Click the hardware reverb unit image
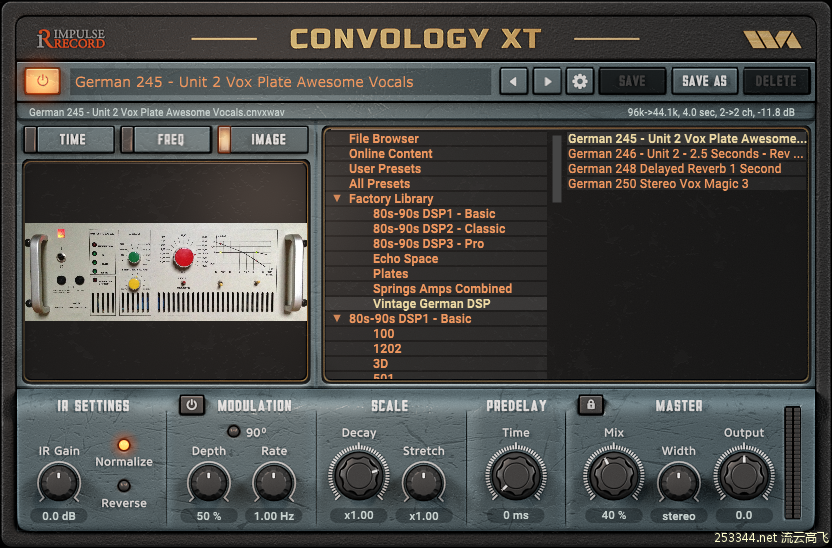Image resolution: width=832 pixels, height=548 pixels. (166, 272)
